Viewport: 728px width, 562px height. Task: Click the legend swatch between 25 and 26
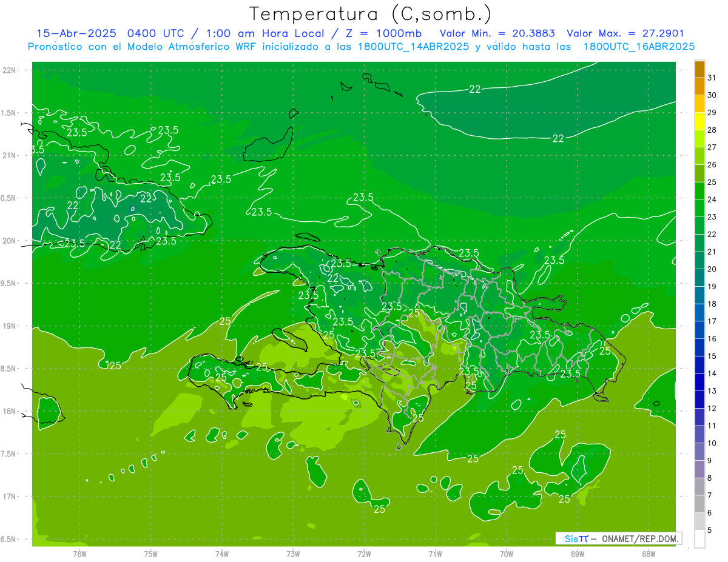pyautogui.click(x=699, y=173)
